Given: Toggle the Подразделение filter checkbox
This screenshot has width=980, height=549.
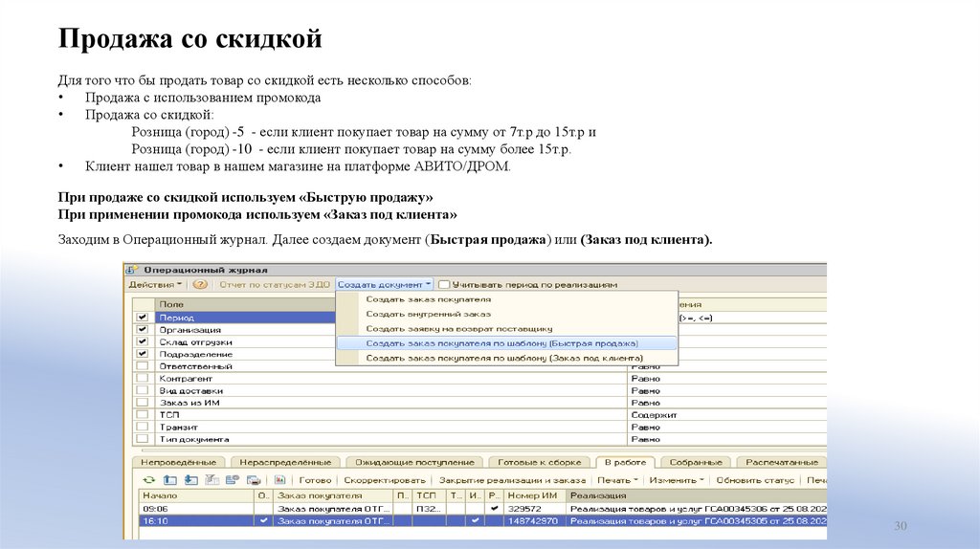Looking at the screenshot, I should pos(143,354).
